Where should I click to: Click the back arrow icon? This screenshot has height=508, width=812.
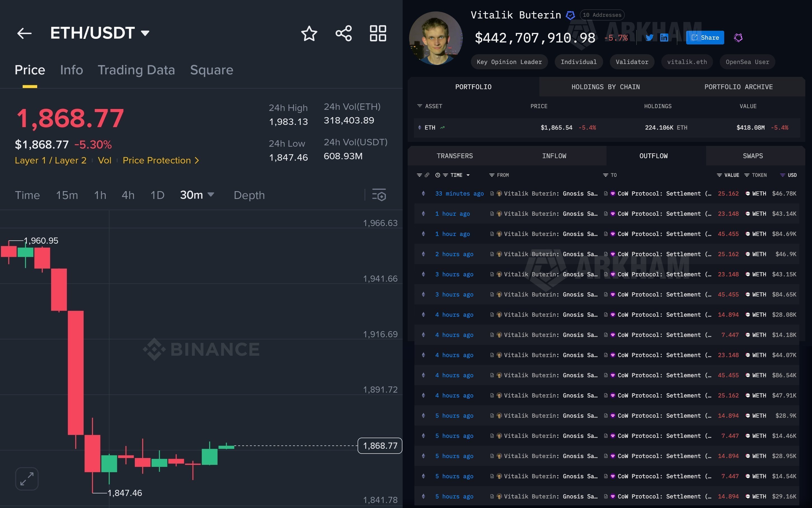(x=24, y=33)
